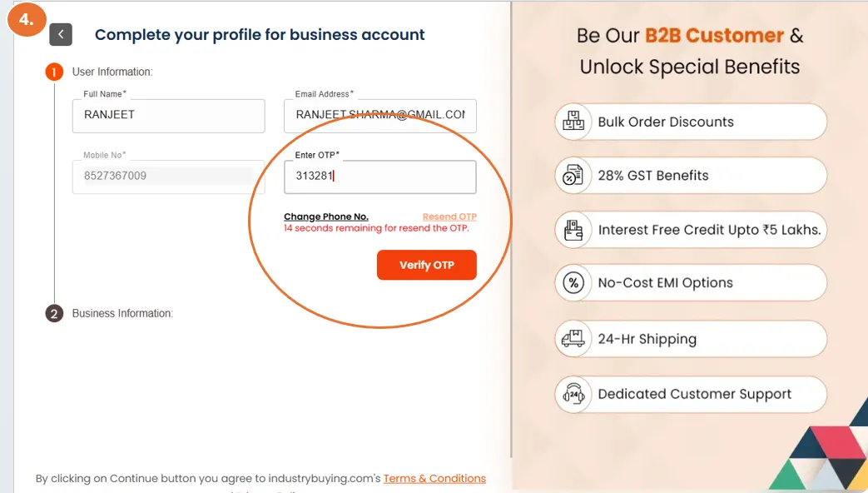
Task: Focus the Email Address input
Action: pyautogui.click(x=380, y=116)
